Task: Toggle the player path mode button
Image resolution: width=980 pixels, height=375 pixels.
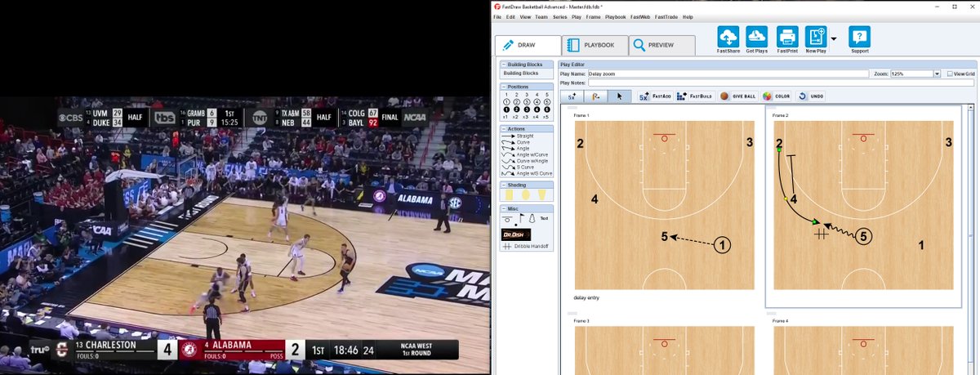Action: 595,96
